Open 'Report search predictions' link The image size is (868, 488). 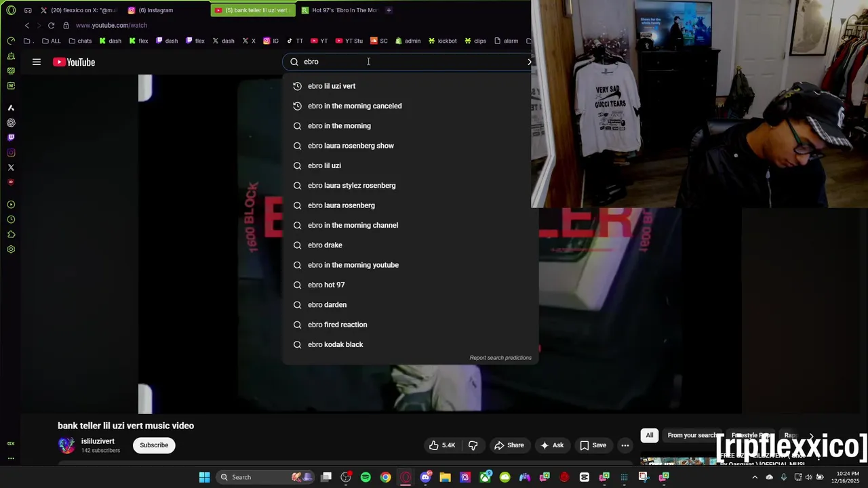[x=500, y=358]
